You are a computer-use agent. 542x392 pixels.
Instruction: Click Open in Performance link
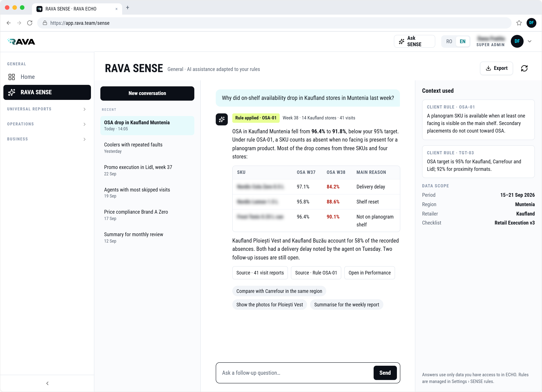point(369,273)
